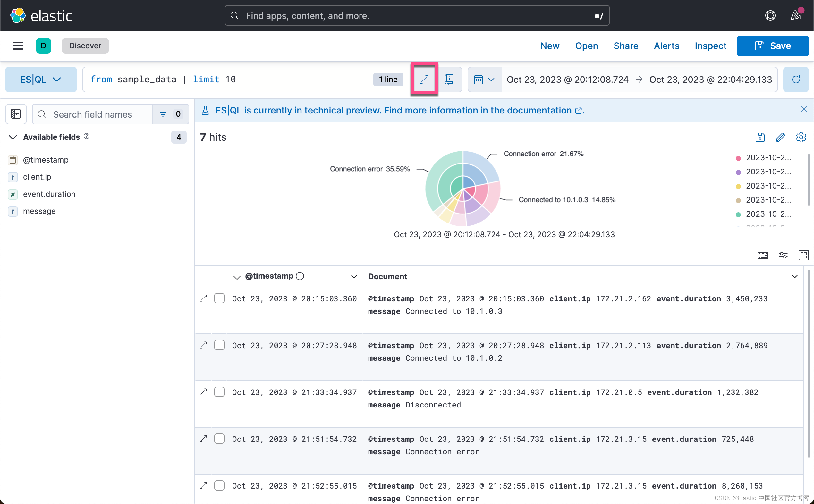Image resolution: width=814 pixels, height=504 pixels.
Task: Open the ES|QL documentation reference icon
Action: 449,79
